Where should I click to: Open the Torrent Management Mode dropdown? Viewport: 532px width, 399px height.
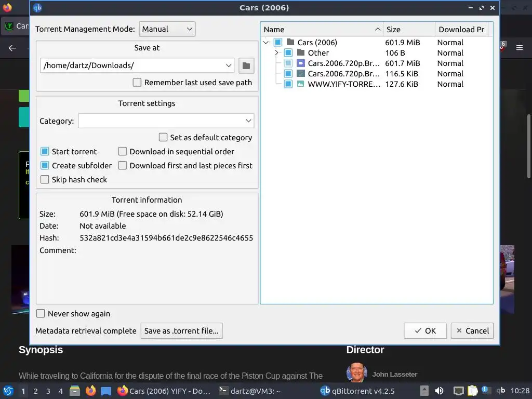167,29
